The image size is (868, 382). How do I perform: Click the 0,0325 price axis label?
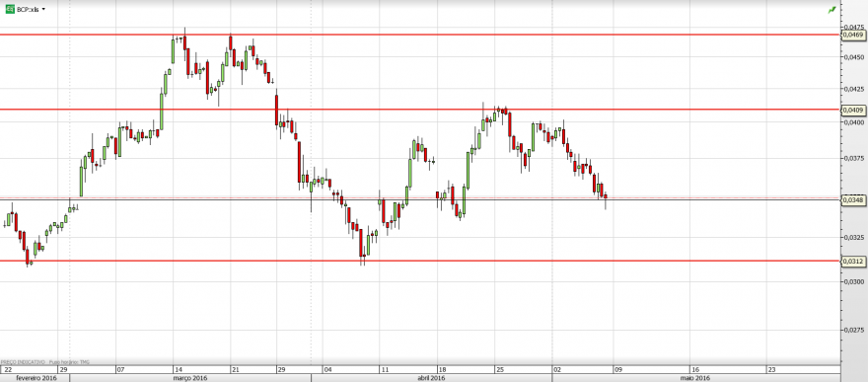854,238
